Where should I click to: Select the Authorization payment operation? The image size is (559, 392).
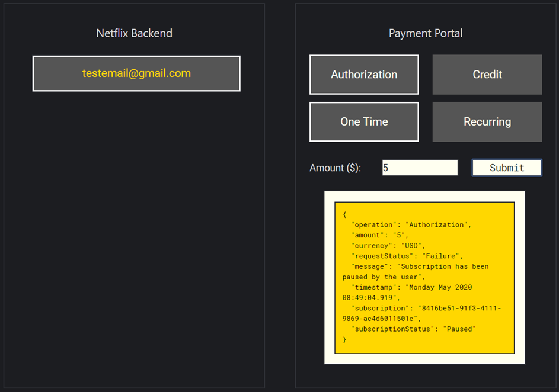[363, 75]
